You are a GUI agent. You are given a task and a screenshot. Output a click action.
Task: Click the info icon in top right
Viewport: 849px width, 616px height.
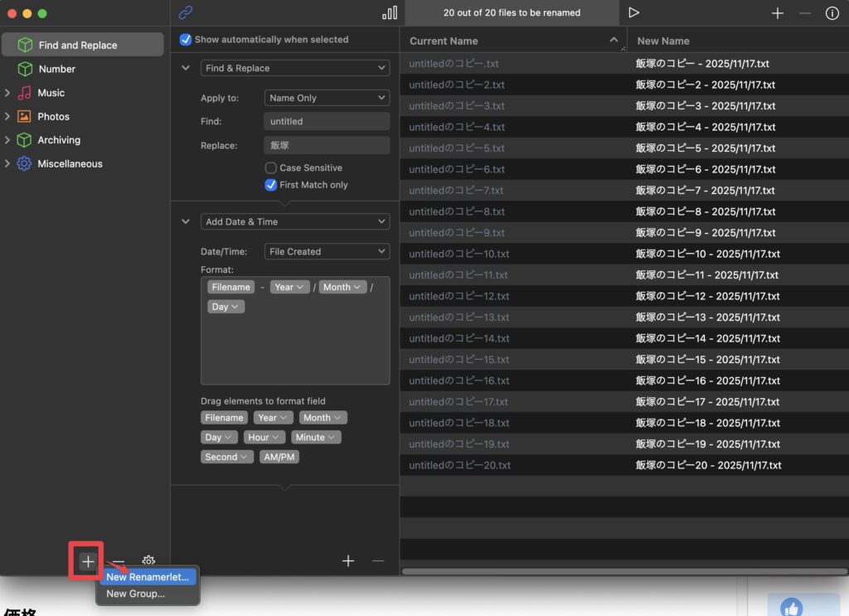[x=832, y=13]
